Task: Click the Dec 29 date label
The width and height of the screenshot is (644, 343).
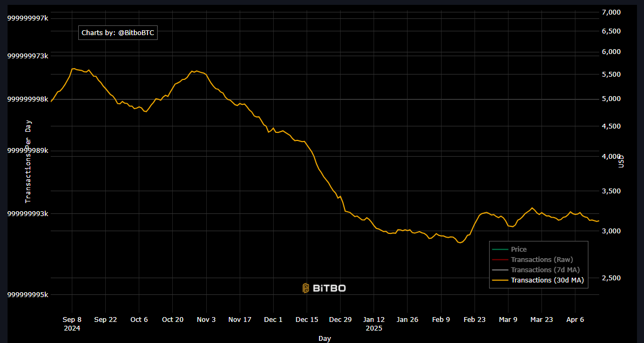Action: pos(341,320)
